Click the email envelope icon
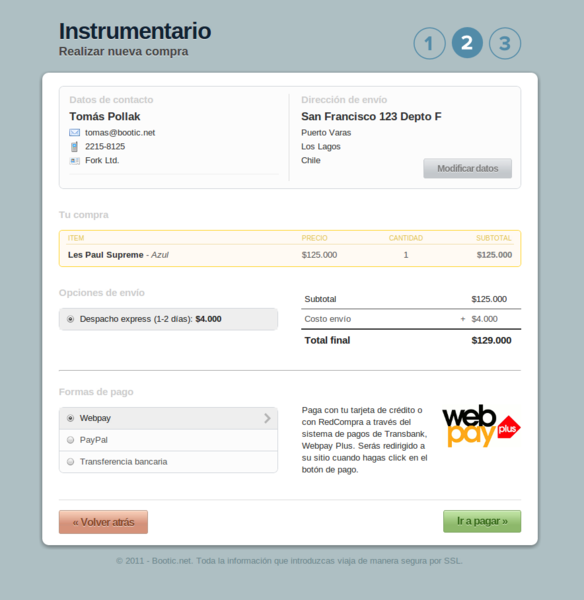 click(x=75, y=132)
